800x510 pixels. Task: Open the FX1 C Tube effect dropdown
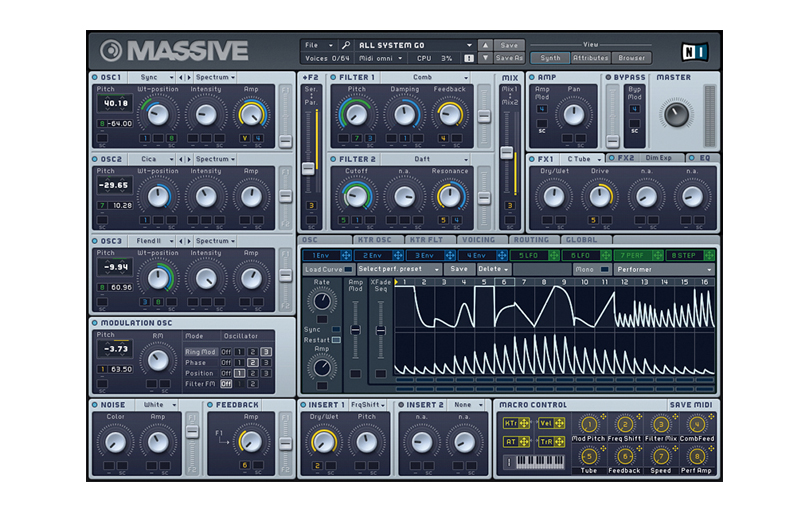pos(583,159)
